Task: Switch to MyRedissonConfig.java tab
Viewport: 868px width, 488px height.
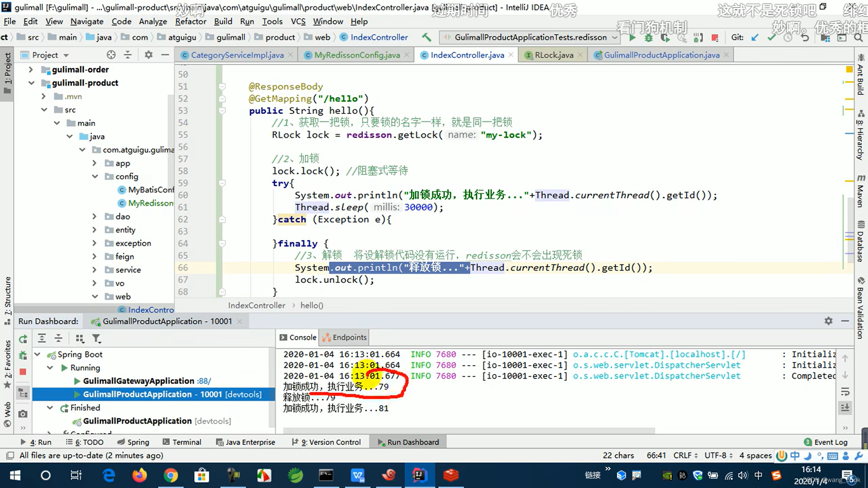Action: [357, 55]
